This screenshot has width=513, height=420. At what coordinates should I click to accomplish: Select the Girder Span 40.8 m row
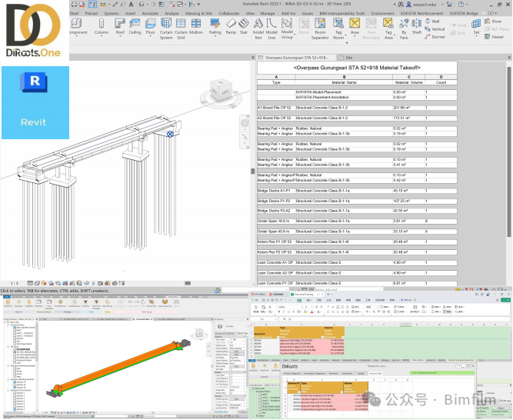coord(357,232)
